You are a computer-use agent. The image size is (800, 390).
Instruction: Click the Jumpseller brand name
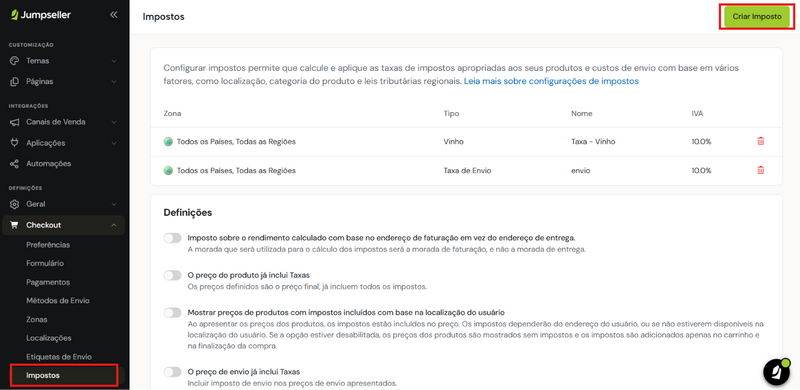pyautogui.click(x=46, y=15)
